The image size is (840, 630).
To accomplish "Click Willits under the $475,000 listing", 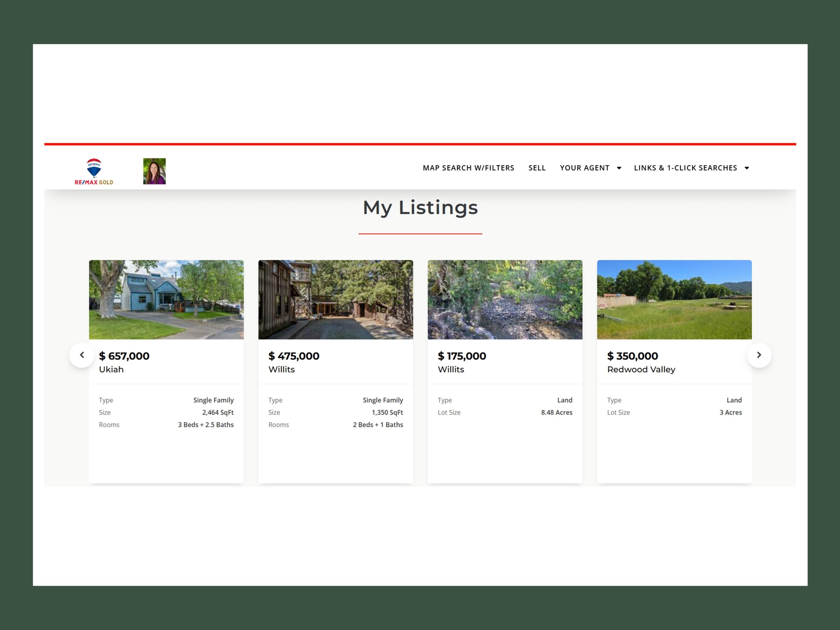I will pyautogui.click(x=281, y=369).
